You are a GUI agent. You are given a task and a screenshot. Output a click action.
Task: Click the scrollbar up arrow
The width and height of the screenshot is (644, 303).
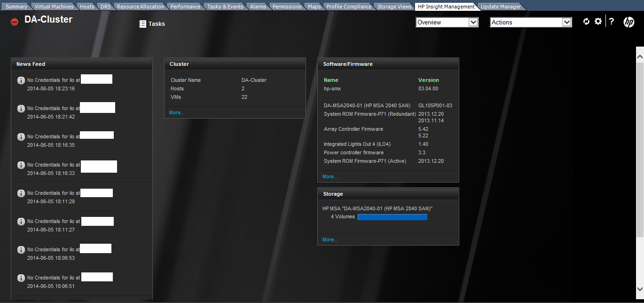tap(640, 56)
